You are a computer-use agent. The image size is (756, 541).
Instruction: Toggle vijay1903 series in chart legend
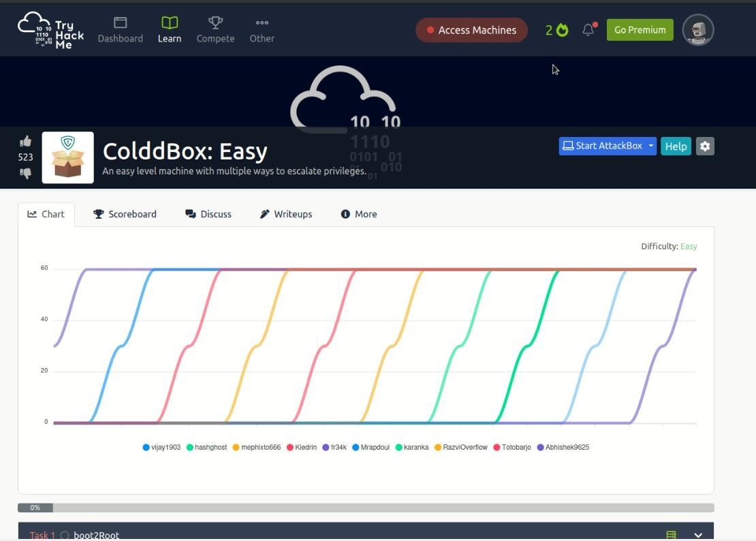(161, 448)
